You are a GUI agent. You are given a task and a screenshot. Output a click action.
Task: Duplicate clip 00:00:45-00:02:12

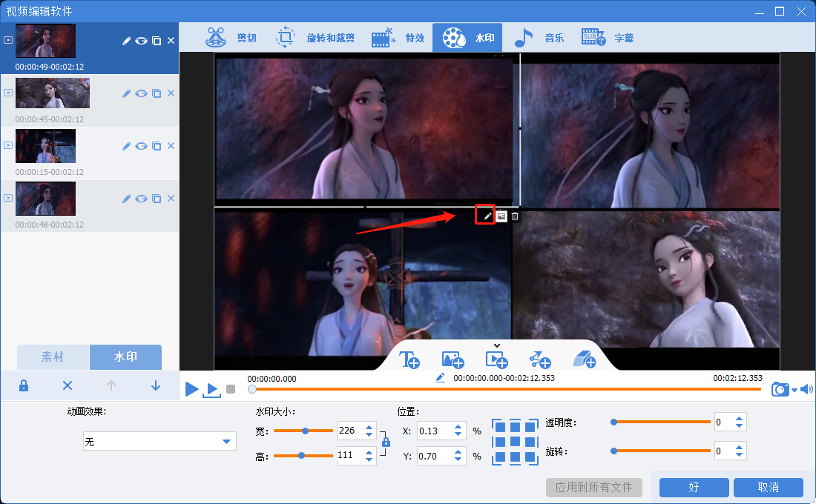pyautogui.click(x=156, y=93)
